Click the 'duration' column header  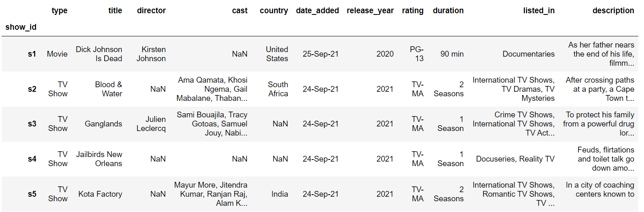(448, 11)
